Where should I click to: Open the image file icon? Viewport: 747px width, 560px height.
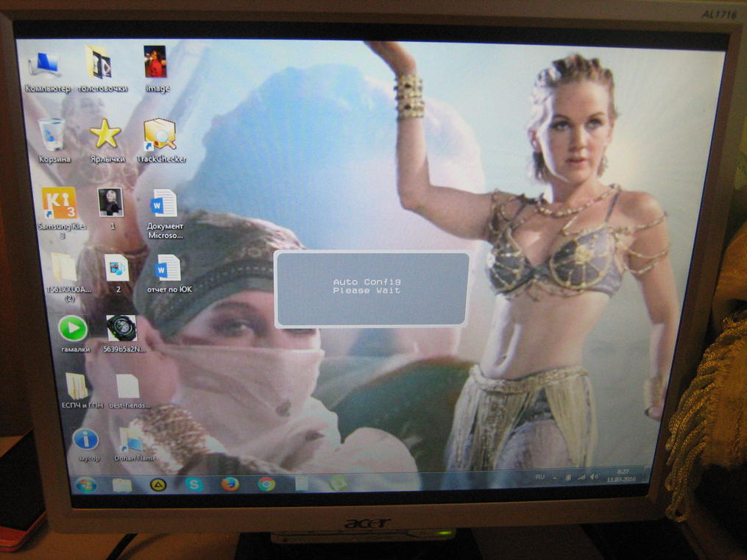point(156,68)
